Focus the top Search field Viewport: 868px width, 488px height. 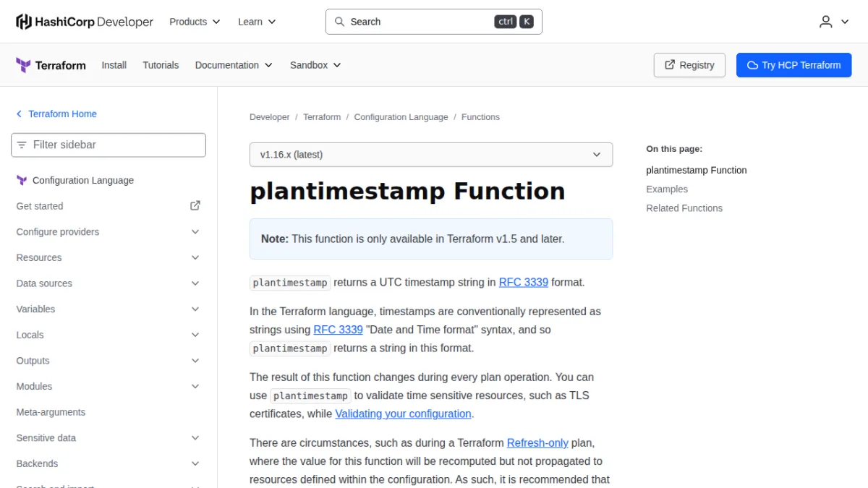(x=434, y=22)
